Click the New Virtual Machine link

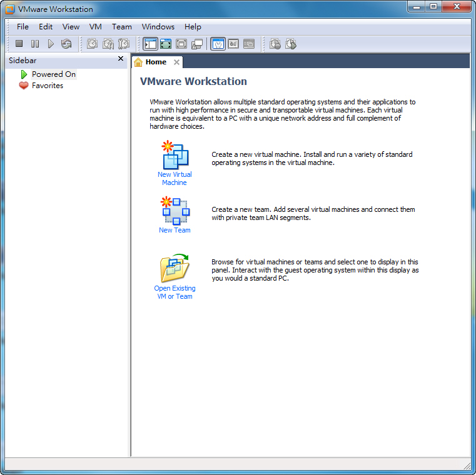pyautogui.click(x=175, y=178)
